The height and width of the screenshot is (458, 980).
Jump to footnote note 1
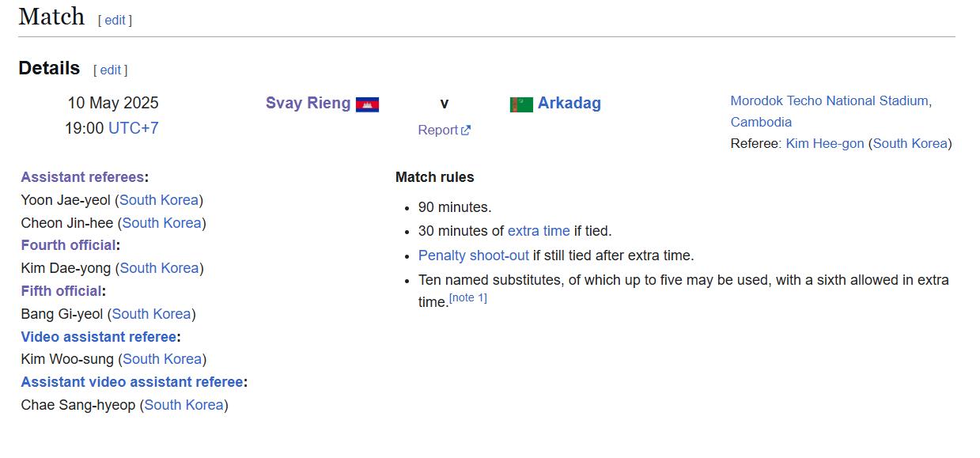coord(468,297)
